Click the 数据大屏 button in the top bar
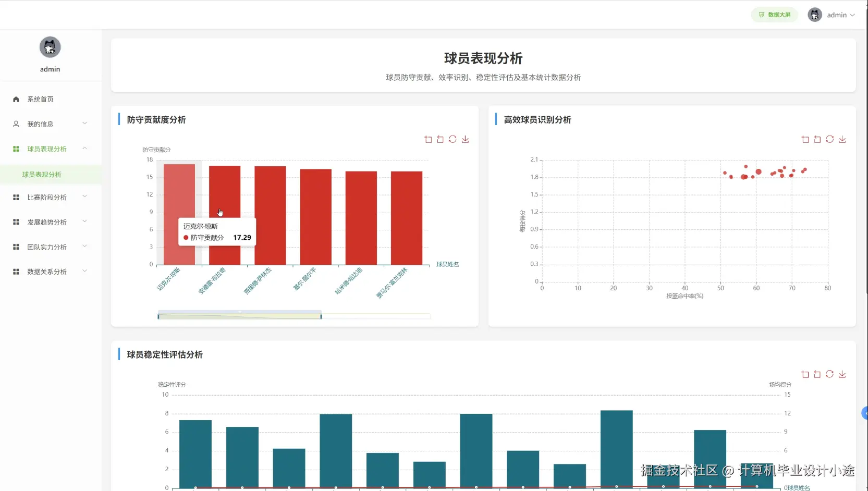868x491 pixels. [x=775, y=15]
